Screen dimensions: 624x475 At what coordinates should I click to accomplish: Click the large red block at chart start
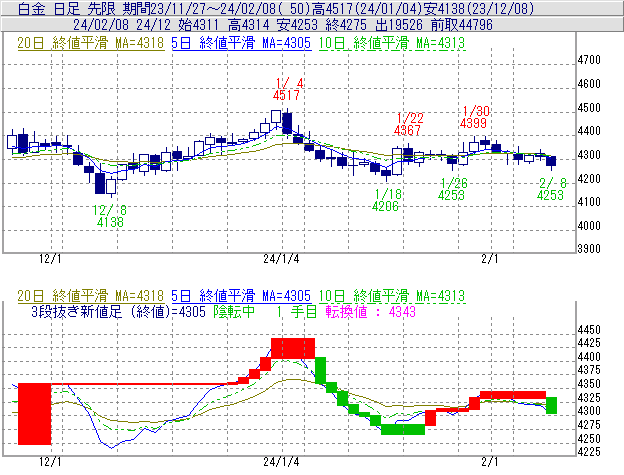35,414
